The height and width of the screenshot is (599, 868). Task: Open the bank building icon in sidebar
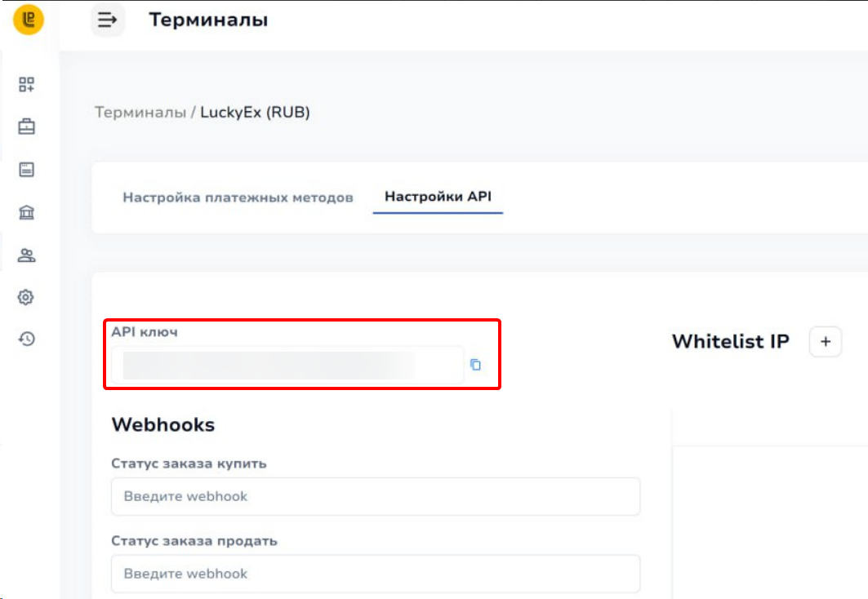pyautogui.click(x=27, y=213)
